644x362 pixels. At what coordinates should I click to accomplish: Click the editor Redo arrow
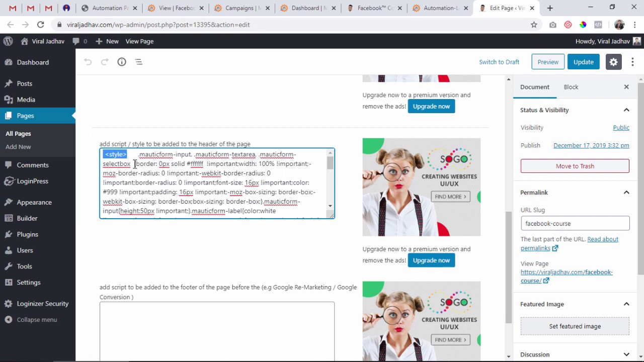[105, 62]
